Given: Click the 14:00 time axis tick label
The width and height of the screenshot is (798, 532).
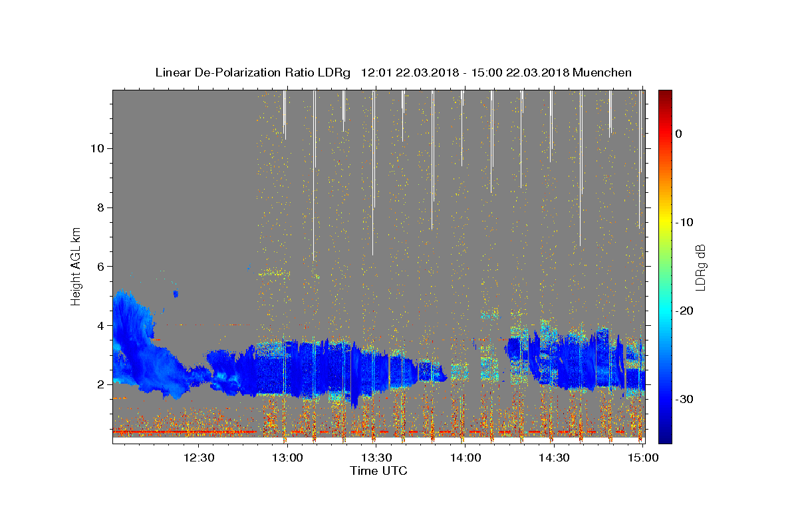Looking at the screenshot, I should tap(465, 458).
